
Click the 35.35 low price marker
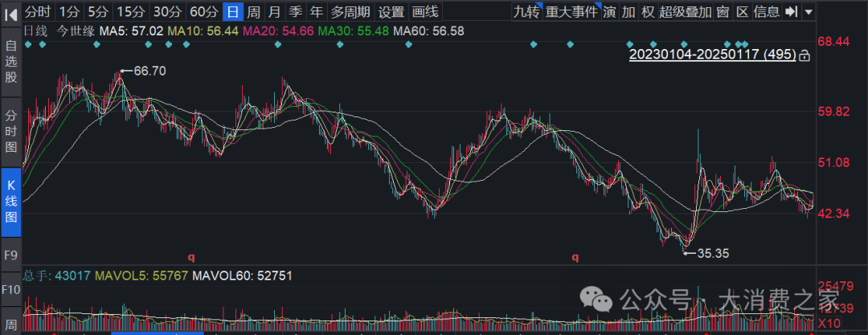713,254
